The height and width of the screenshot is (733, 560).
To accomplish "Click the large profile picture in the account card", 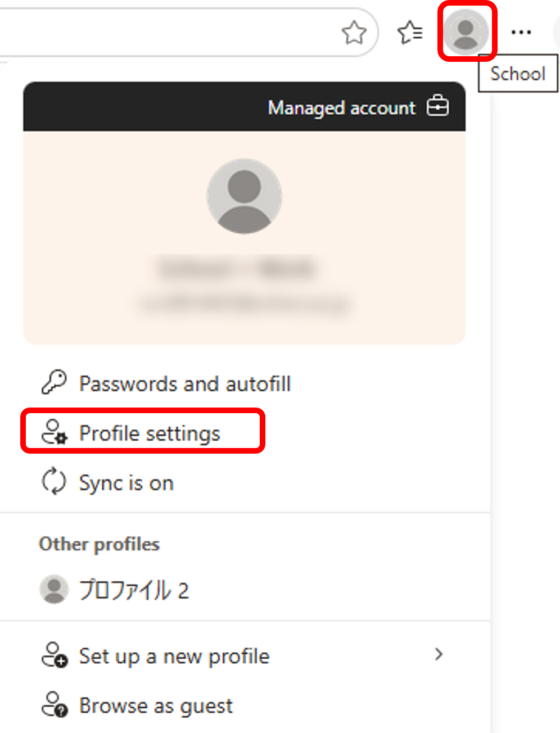I will (244, 196).
